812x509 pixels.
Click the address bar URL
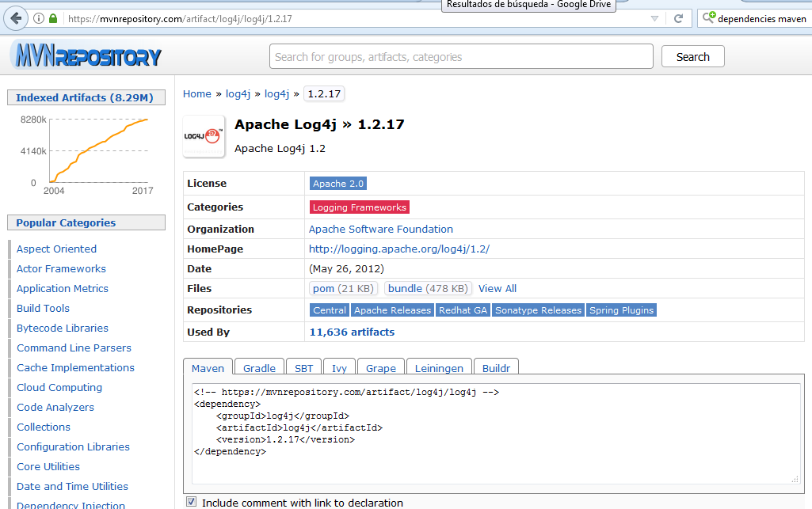180,19
